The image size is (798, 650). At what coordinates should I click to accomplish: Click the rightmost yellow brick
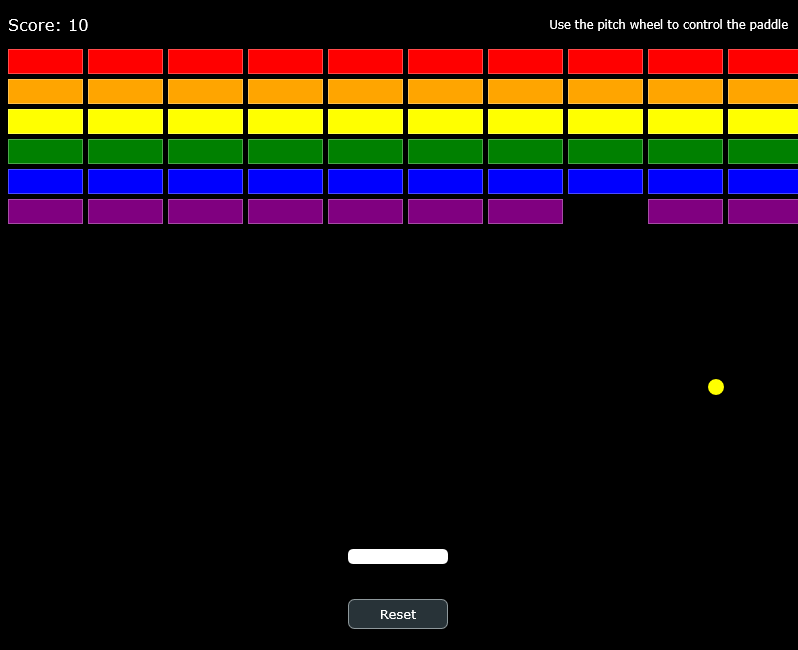point(762,121)
